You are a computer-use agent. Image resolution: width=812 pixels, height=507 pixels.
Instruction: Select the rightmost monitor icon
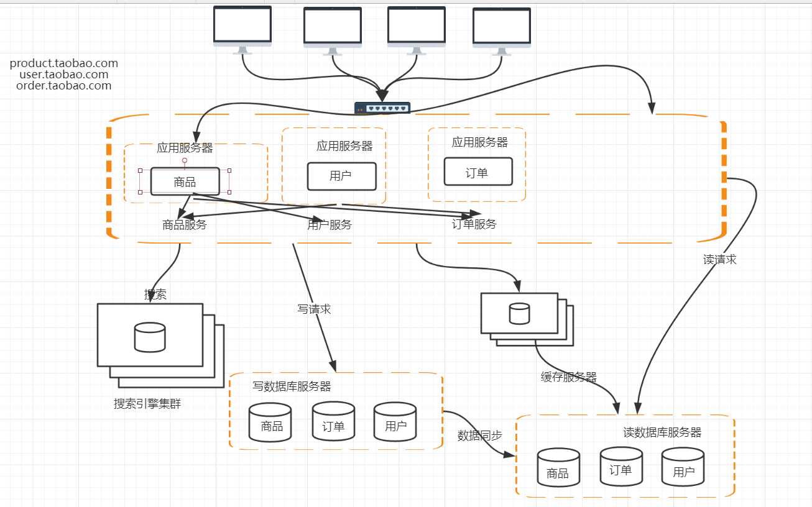coord(502,32)
